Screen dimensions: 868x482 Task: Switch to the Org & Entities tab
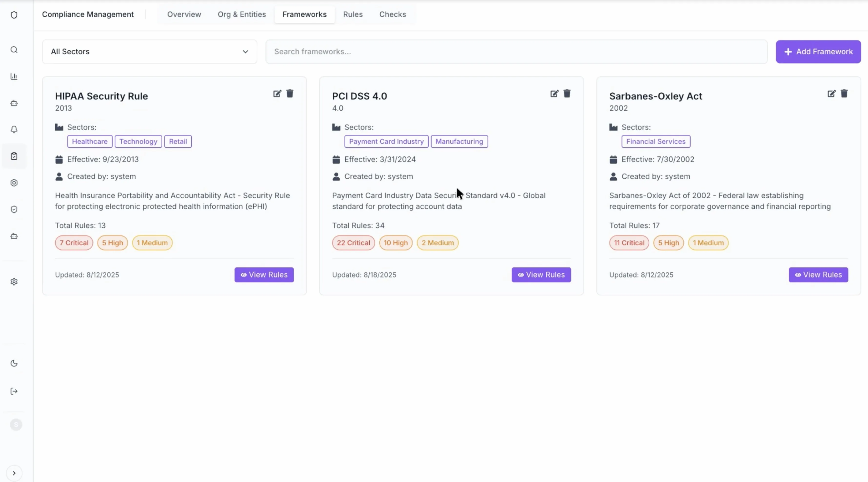tap(242, 14)
